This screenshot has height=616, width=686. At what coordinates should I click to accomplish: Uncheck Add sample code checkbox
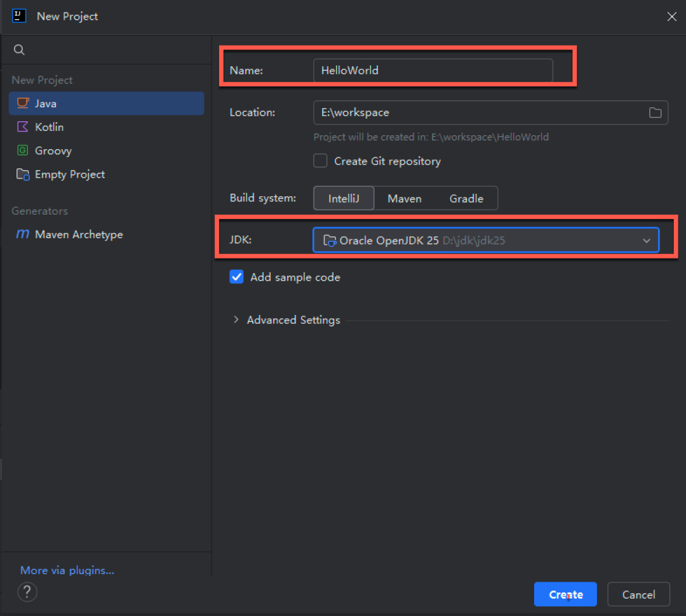pyautogui.click(x=236, y=277)
